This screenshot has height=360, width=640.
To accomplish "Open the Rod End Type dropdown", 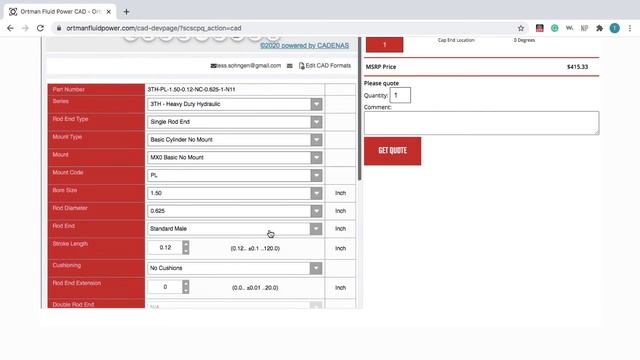I will [x=235, y=122].
